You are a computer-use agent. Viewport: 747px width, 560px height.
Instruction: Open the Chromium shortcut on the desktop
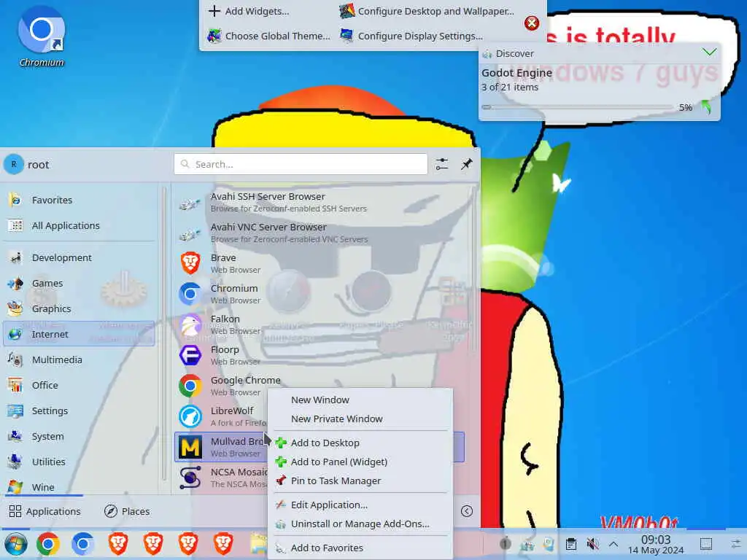click(42, 36)
